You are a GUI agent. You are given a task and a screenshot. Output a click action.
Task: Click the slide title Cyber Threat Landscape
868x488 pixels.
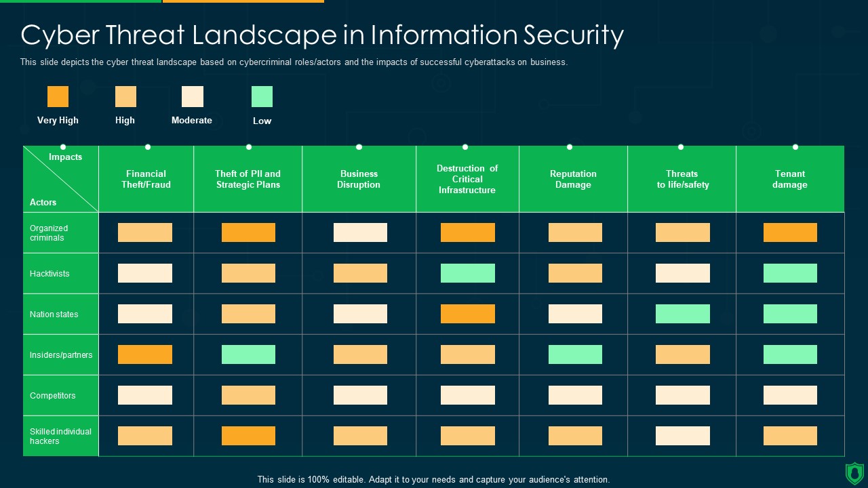coord(322,35)
